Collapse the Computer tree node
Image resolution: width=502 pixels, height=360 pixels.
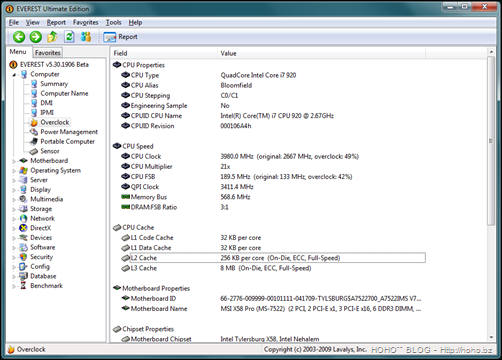(14, 75)
